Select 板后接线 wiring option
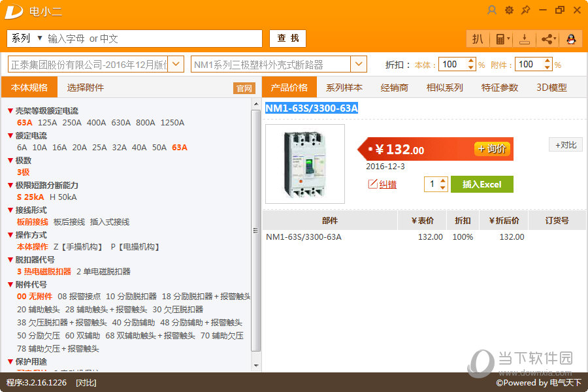The width and height of the screenshot is (588, 392). pos(69,221)
